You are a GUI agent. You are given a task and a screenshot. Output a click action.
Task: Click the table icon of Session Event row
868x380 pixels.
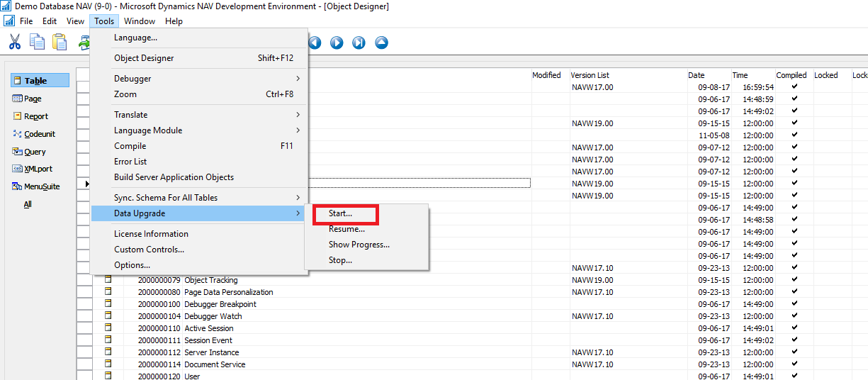click(x=108, y=340)
